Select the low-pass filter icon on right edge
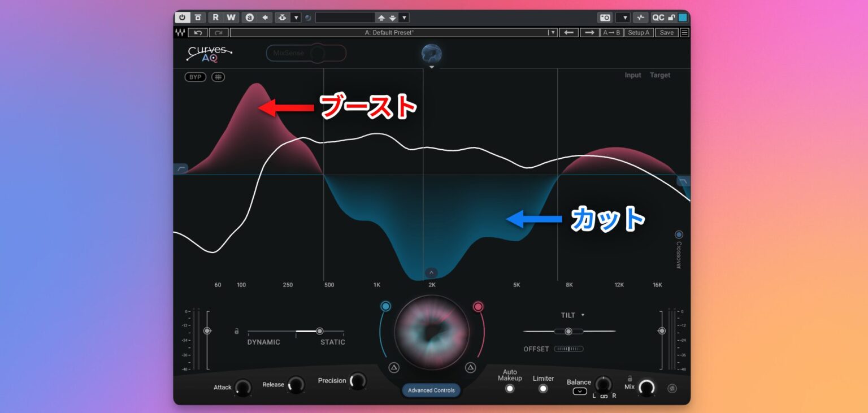The image size is (868, 413). (683, 181)
